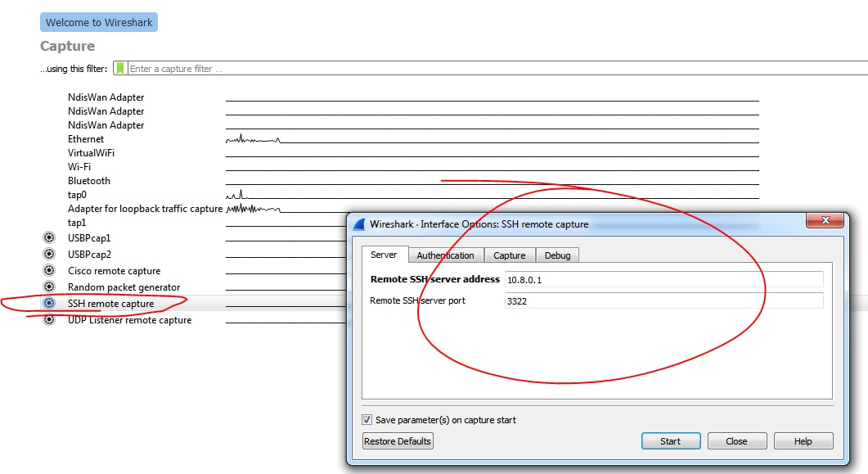Open the Capture tab in dialog
This screenshot has height=474, width=868.
510,255
